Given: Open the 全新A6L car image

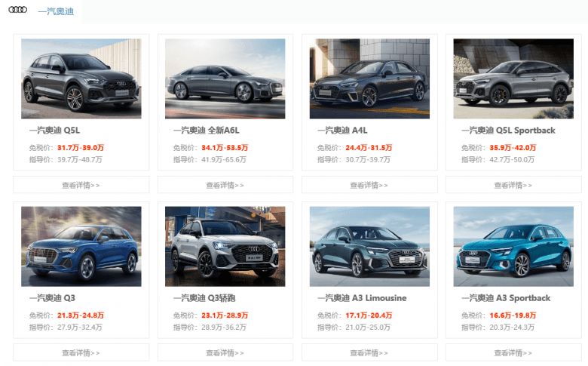Looking at the screenshot, I should 225,78.
